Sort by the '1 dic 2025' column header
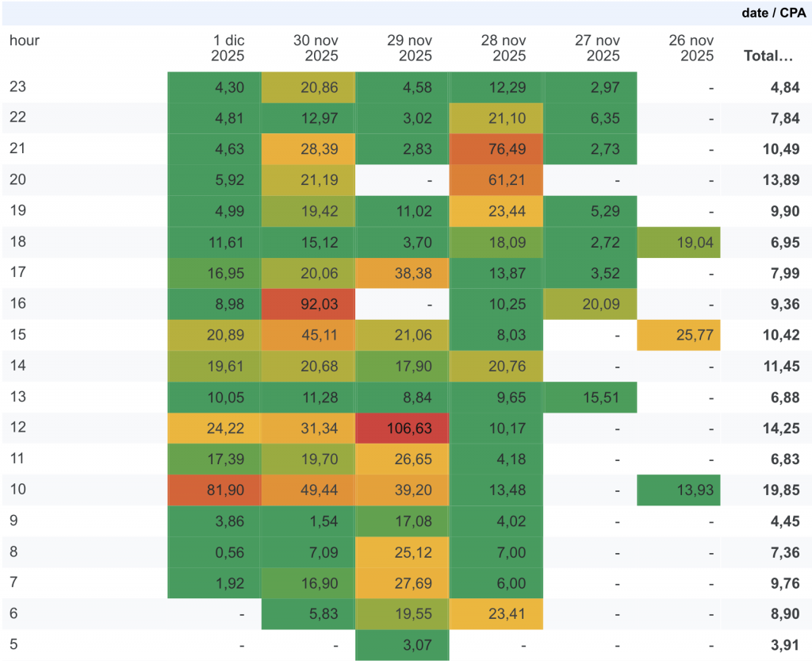The width and height of the screenshot is (812, 661). click(228, 48)
